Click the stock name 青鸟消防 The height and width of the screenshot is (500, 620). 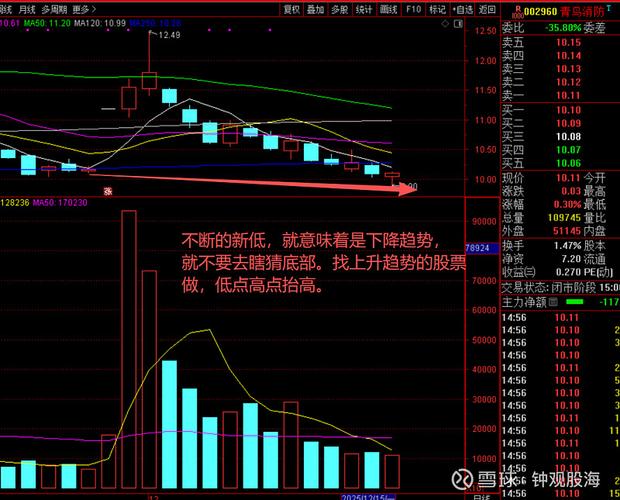tap(582, 12)
